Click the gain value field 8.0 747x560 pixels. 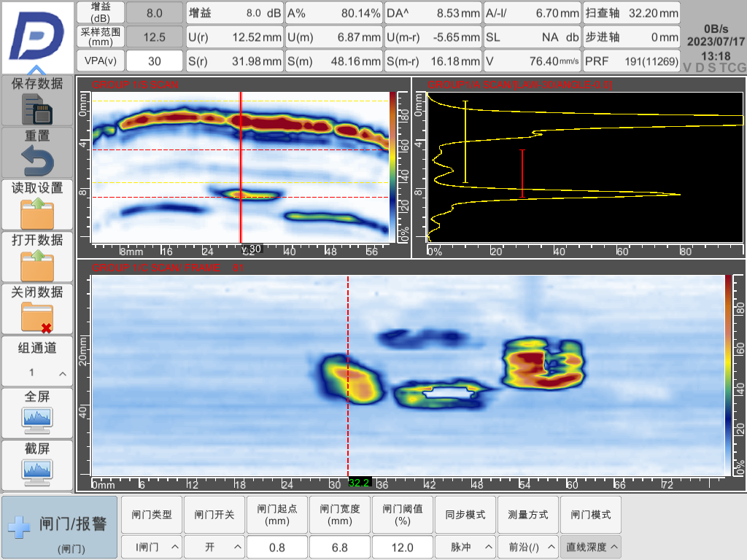pyautogui.click(x=154, y=12)
